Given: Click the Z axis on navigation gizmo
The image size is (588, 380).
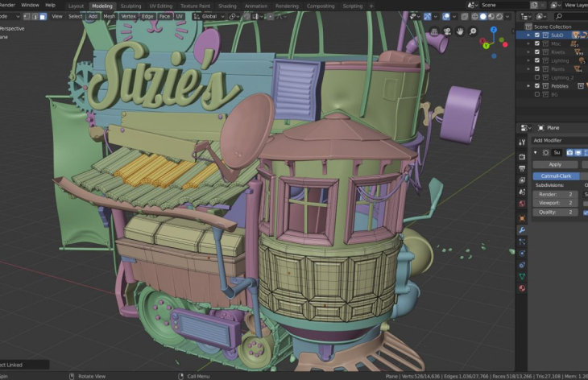Looking at the screenshot, I should pyautogui.click(x=494, y=30).
